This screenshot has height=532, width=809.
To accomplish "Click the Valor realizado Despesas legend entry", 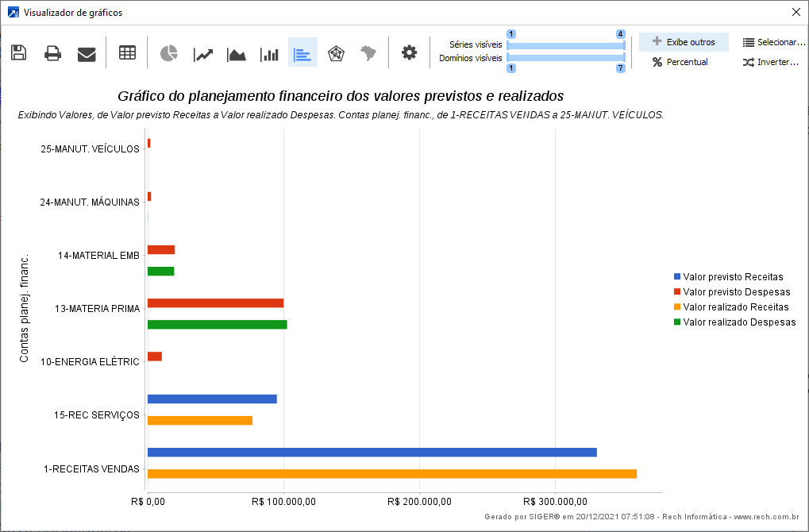I will pos(738,322).
